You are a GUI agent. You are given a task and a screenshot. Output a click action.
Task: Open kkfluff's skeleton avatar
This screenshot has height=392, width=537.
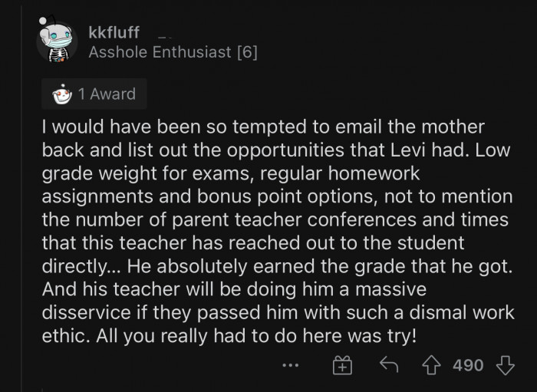pos(57,42)
